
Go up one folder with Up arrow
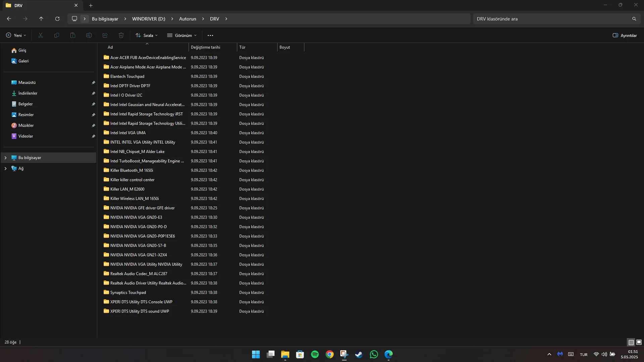41,19
